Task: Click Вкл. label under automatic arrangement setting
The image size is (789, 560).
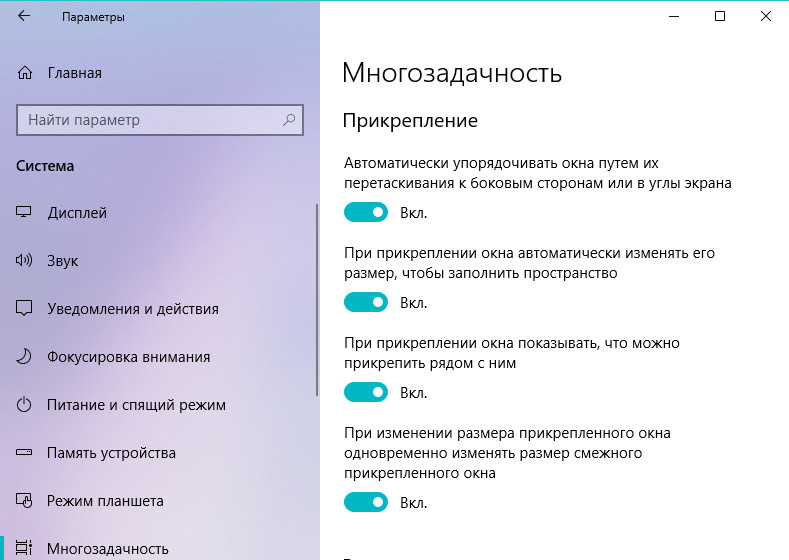Action: 414,213
